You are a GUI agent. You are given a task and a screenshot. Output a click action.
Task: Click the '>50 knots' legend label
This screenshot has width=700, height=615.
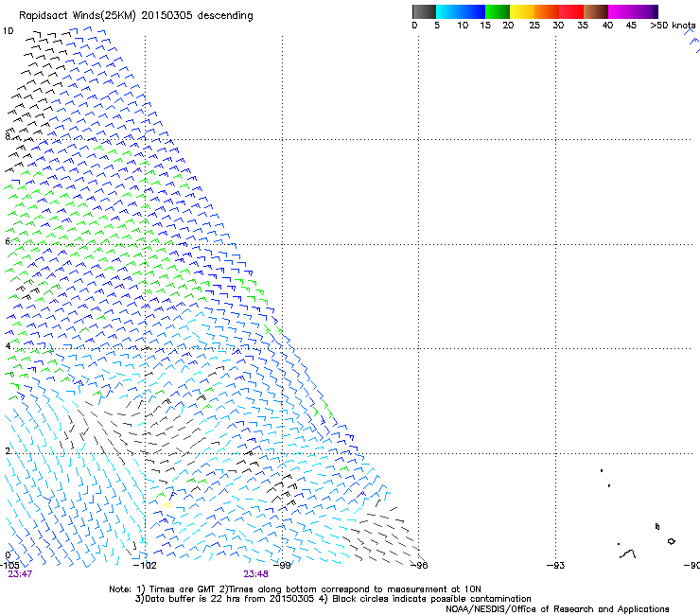click(673, 26)
